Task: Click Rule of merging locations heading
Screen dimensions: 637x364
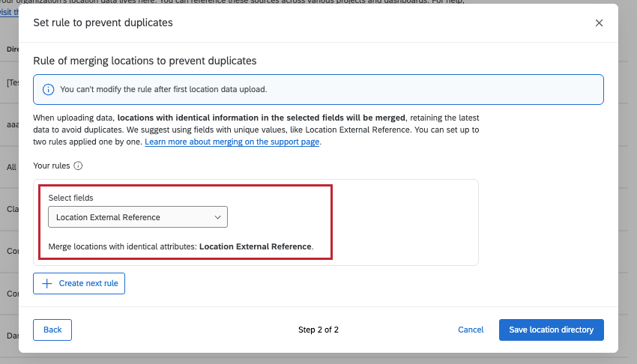Action: coord(145,61)
